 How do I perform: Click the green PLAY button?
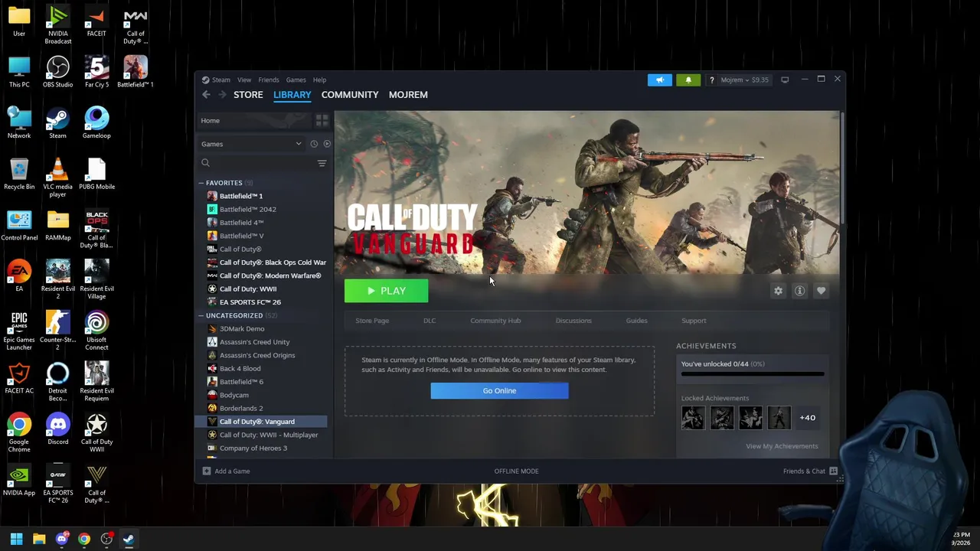tap(386, 291)
